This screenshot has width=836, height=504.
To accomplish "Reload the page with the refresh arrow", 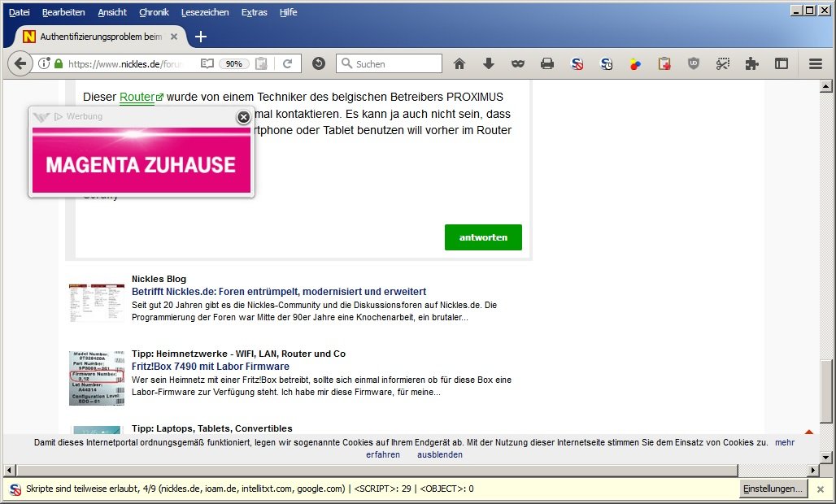I will [x=288, y=64].
